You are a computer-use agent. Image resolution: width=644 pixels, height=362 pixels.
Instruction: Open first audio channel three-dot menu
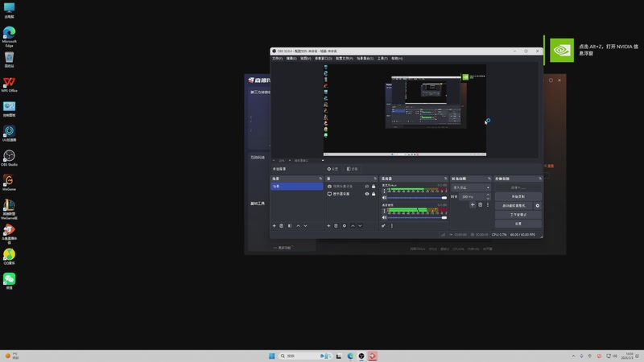(385, 191)
